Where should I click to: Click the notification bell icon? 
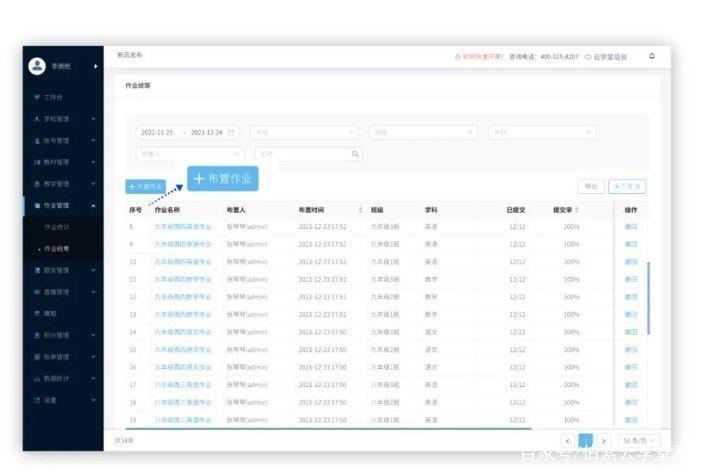[652, 56]
